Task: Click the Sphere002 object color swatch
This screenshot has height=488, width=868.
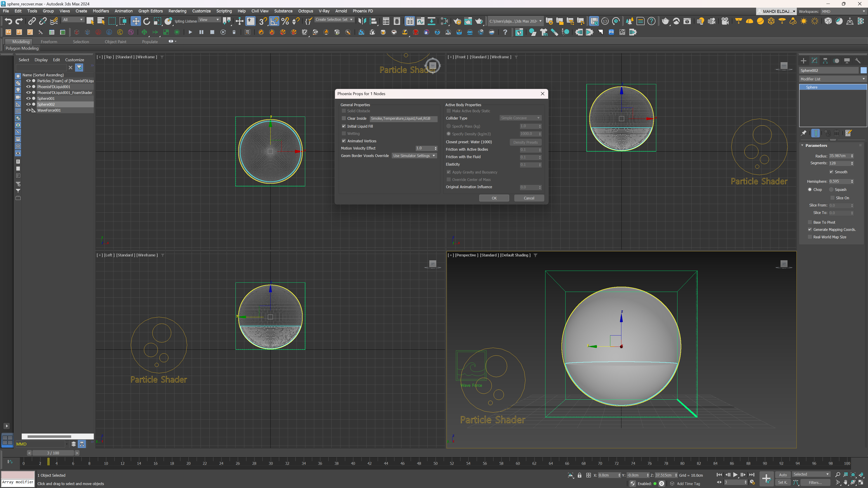Action: pyautogui.click(x=863, y=70)
